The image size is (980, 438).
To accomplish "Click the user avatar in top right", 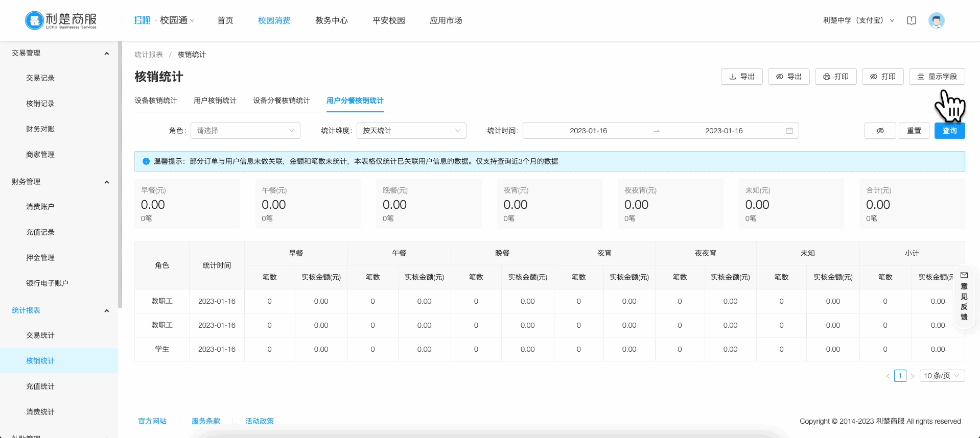I will pyautogui.click(x=936, y=20).
